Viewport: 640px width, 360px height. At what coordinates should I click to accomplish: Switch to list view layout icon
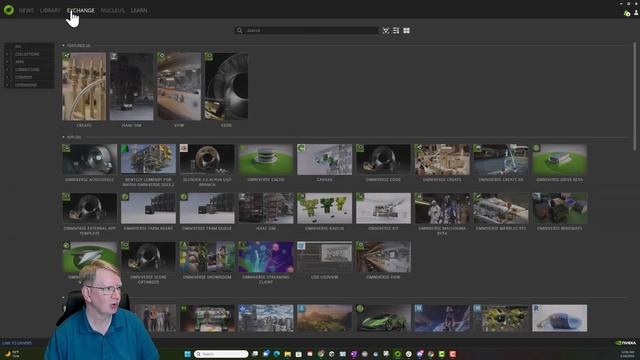point(396,30)
